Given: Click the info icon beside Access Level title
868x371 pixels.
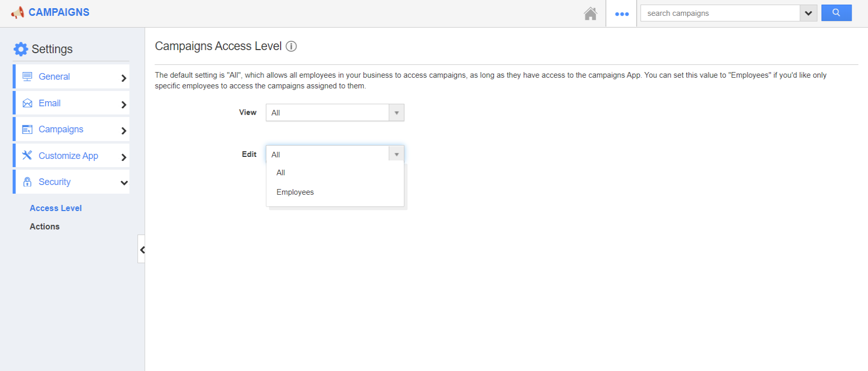Looking at the screenshot, I should [291, 47].
